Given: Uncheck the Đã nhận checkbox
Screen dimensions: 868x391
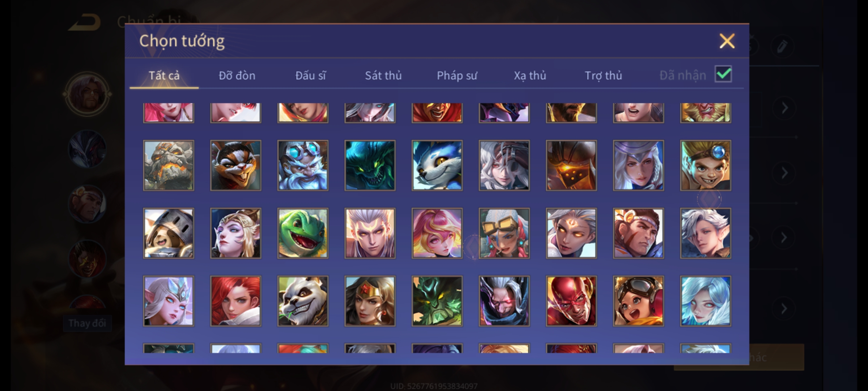Looking at the screenshot, I should (x=723, y=74).
